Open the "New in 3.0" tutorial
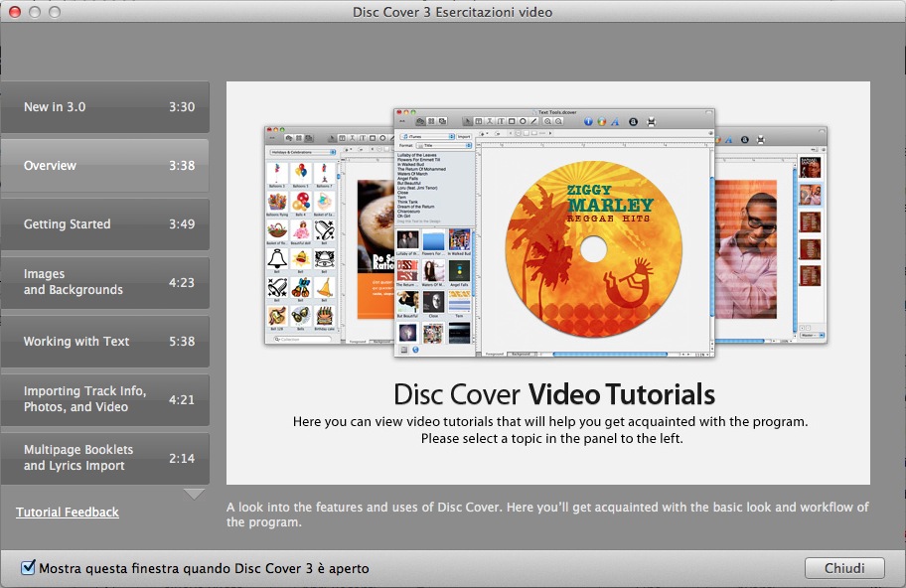This screenshot has width=906, height=588. pos(104,107)
